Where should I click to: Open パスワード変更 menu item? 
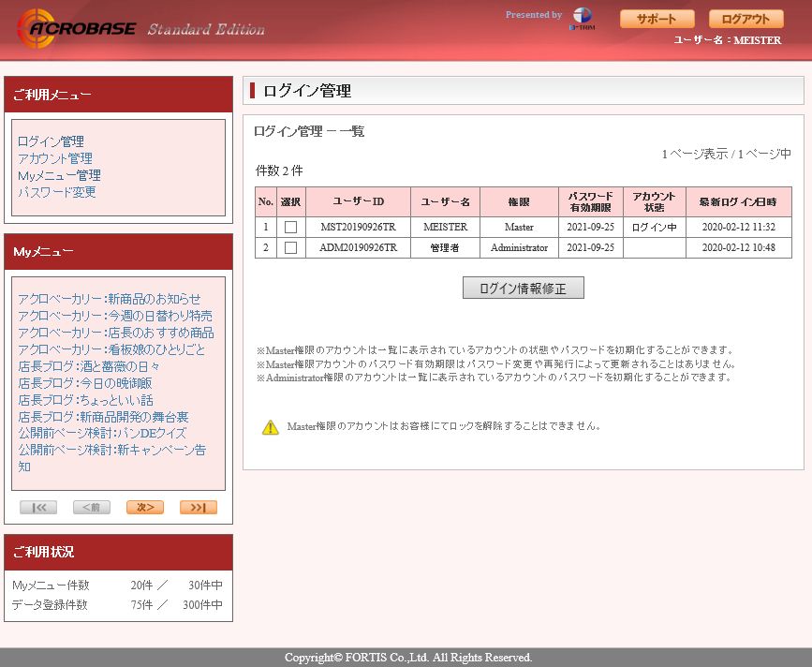click(x=57, y=192)
